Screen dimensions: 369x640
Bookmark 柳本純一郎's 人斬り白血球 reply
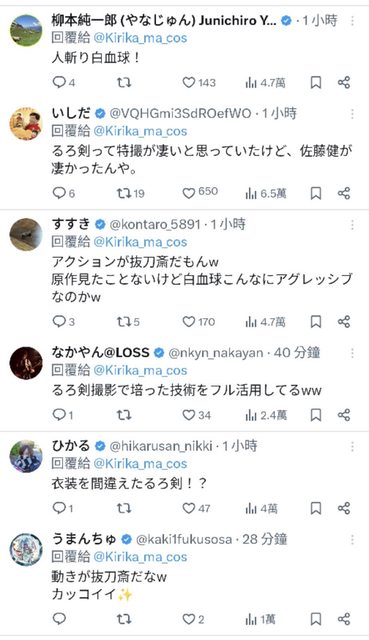click(316, 82)
